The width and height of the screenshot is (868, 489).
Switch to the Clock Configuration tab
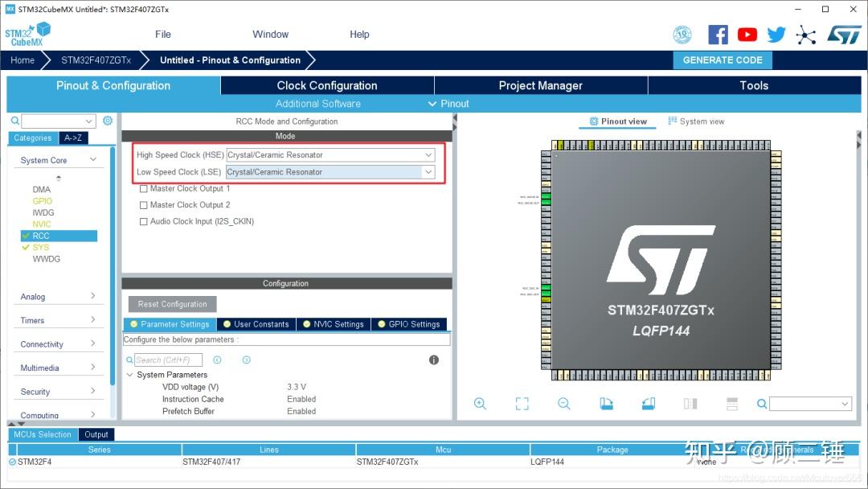point(325,85)
